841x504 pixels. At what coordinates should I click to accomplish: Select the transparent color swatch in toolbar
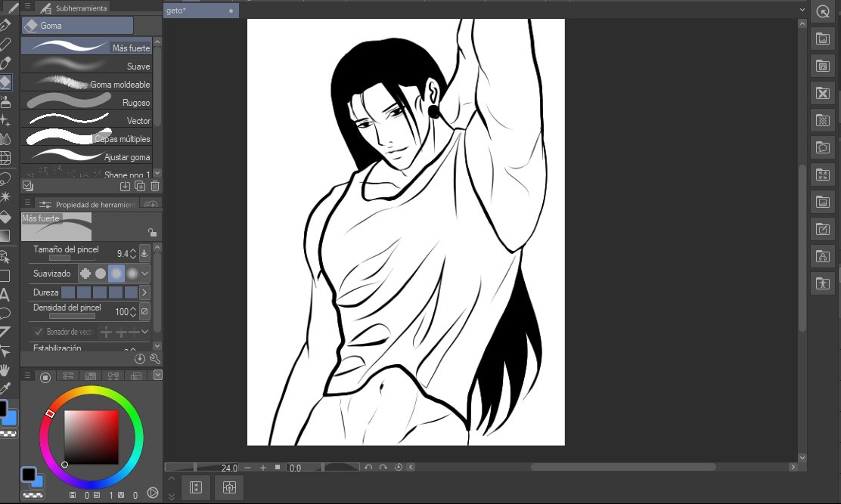(8, 434)
